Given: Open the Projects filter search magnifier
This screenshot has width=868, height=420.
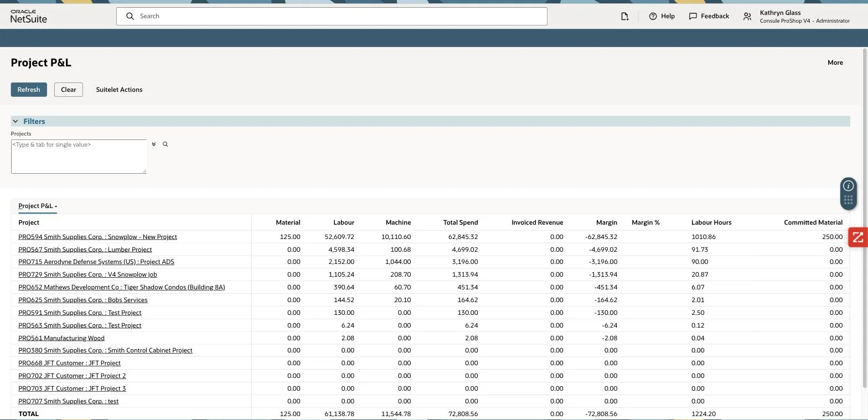Looking at the screenshot, I should [165, 144].
